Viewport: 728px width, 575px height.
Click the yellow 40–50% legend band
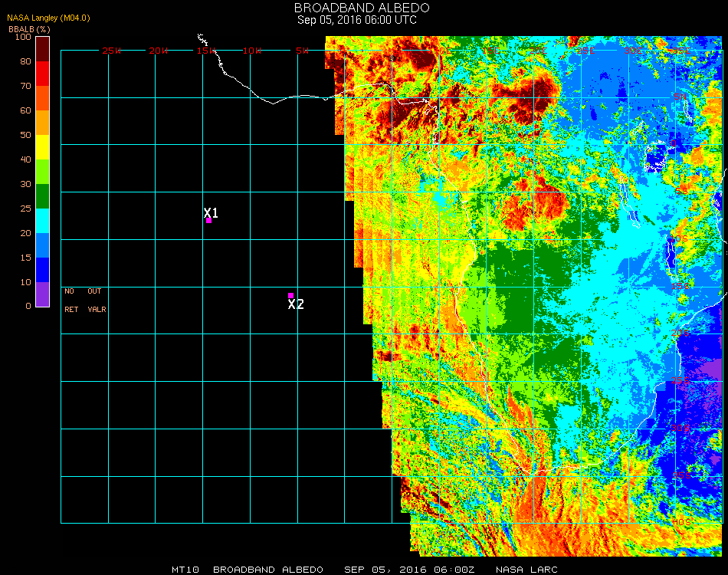42,147
